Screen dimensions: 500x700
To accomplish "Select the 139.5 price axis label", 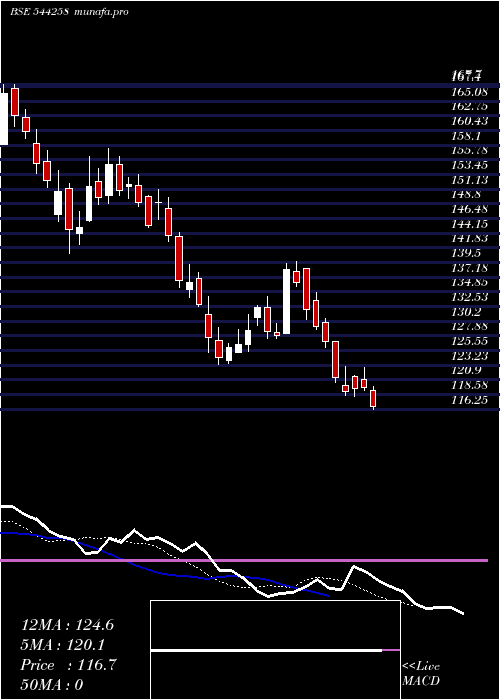I will (466, 253).
